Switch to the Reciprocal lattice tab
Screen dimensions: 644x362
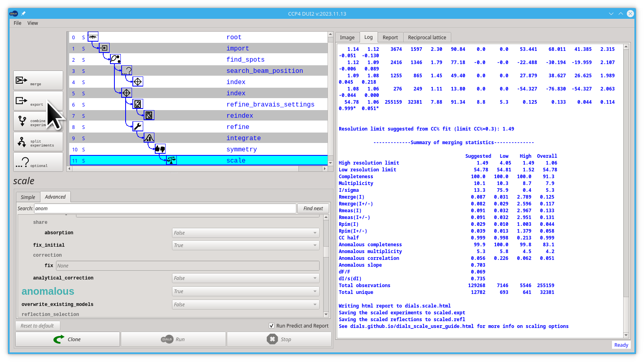427,37
